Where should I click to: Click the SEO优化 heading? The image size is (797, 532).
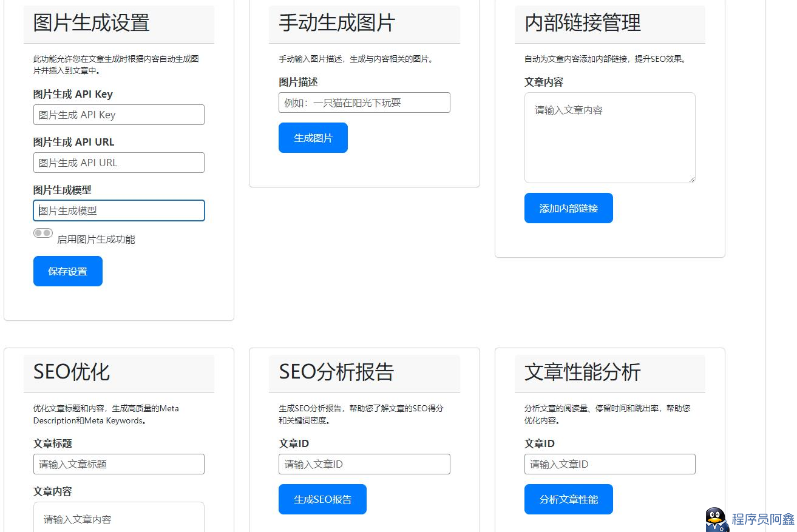point(72,371)
